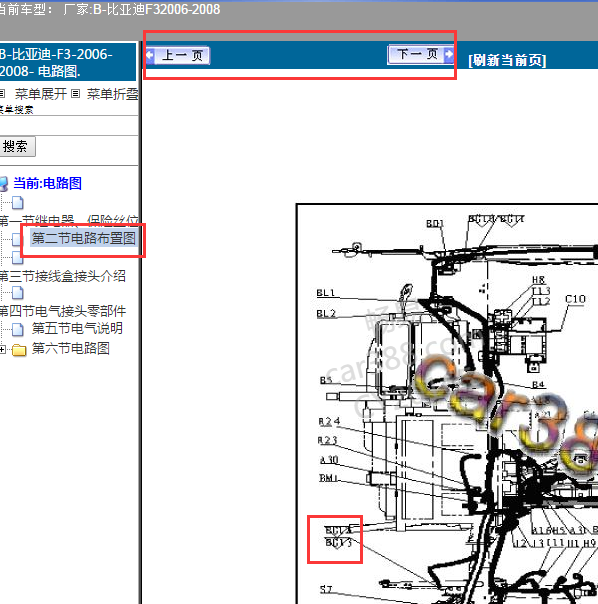Screen dimensions: 598x604
Task: Click the B5 label in wiring diagram
Action: coord(326,380)
